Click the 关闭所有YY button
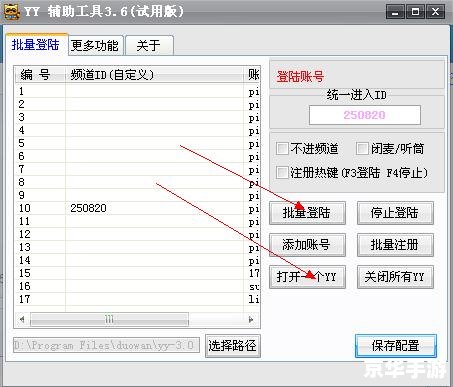The height and width of the screenshot is (387, 453). point(395,277)
